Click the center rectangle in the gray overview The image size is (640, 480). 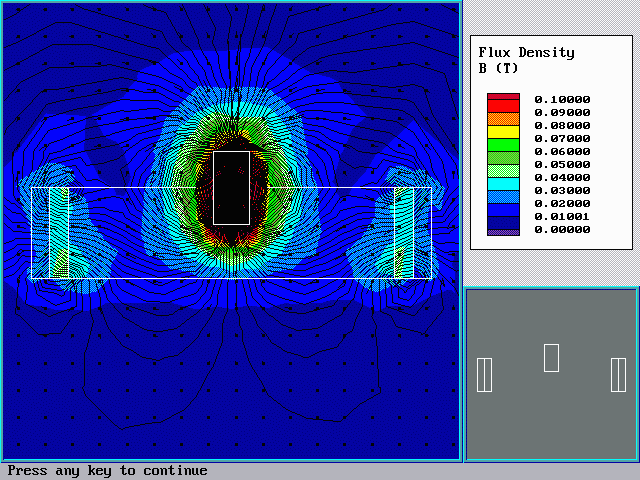(551, 358)
